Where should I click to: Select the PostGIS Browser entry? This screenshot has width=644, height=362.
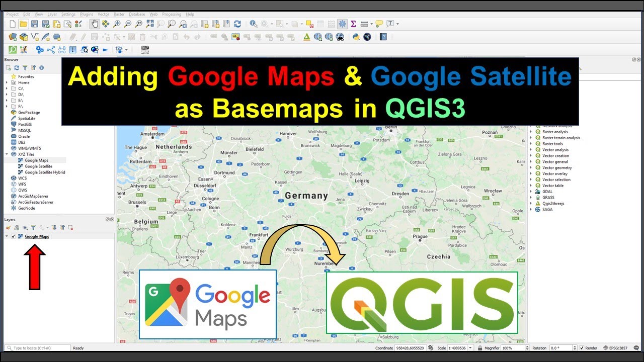25,124
